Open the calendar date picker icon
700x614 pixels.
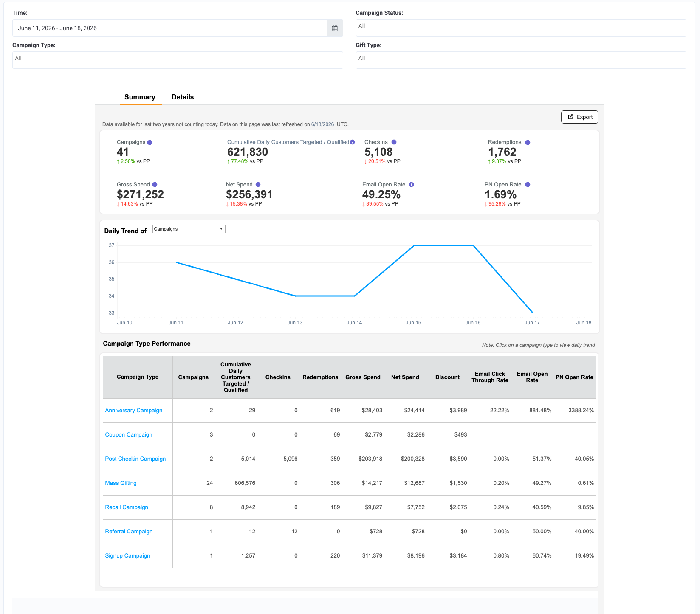pos(335,28)
